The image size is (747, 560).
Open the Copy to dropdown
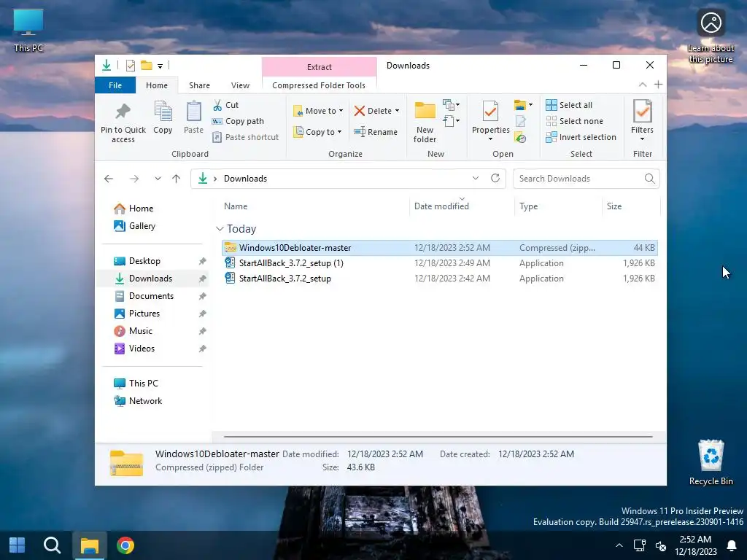point(318,132)
